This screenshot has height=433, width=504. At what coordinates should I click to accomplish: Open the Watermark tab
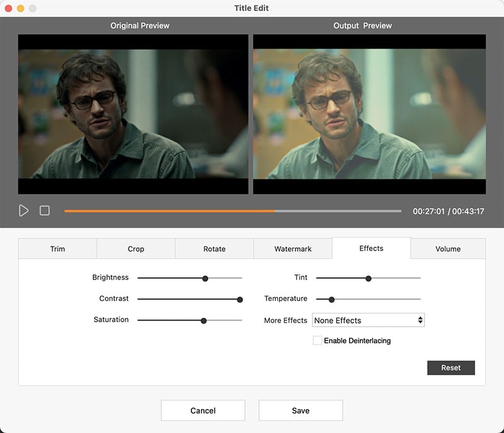(292, 249)
